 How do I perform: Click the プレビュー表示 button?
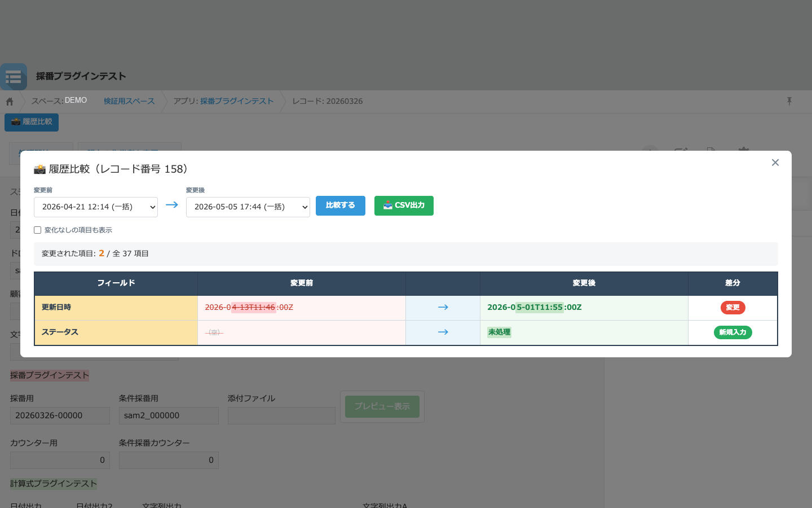[382, 406]
